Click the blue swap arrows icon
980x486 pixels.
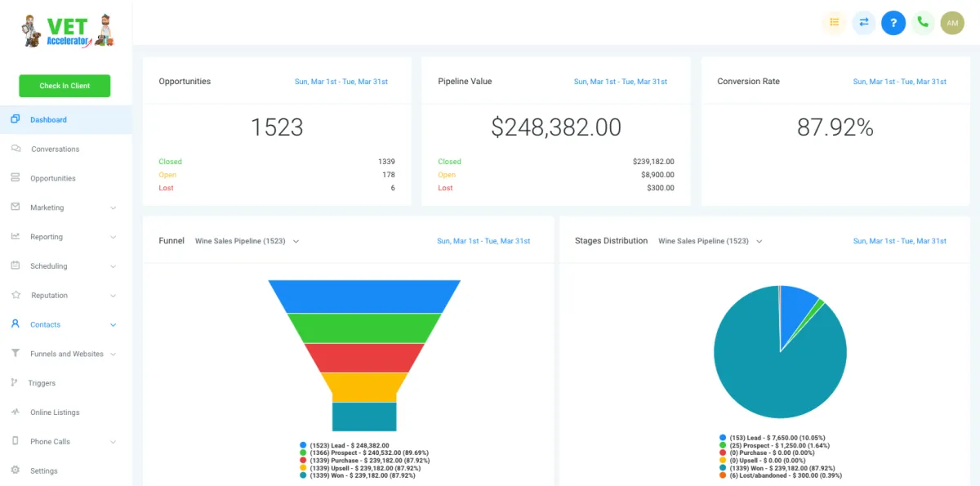tap(864, 22)
